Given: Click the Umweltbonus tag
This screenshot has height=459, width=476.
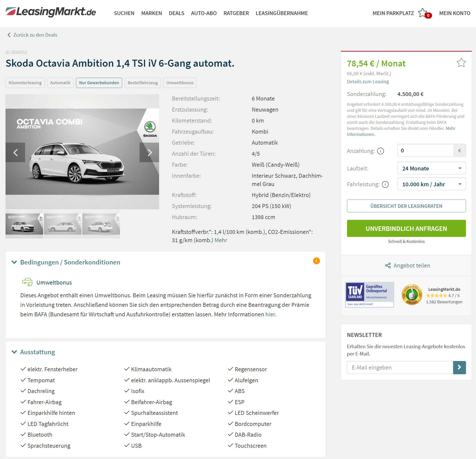Looking at the screenshot, I should point(180,83).
